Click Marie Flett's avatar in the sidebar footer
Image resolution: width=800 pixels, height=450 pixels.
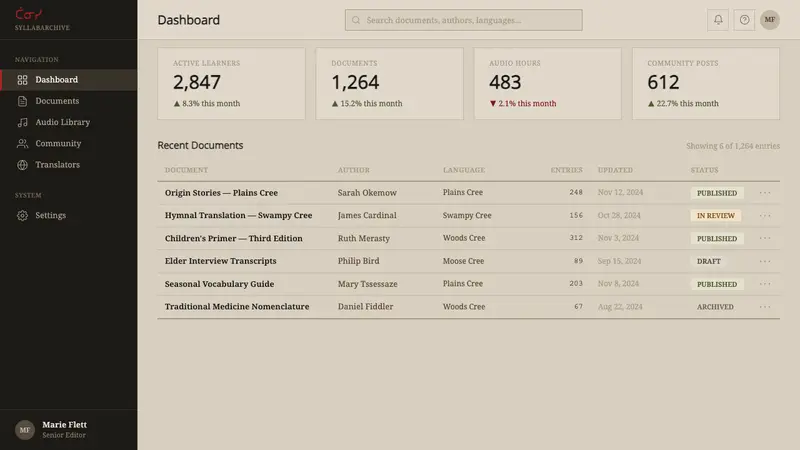[x=24, y=430]
